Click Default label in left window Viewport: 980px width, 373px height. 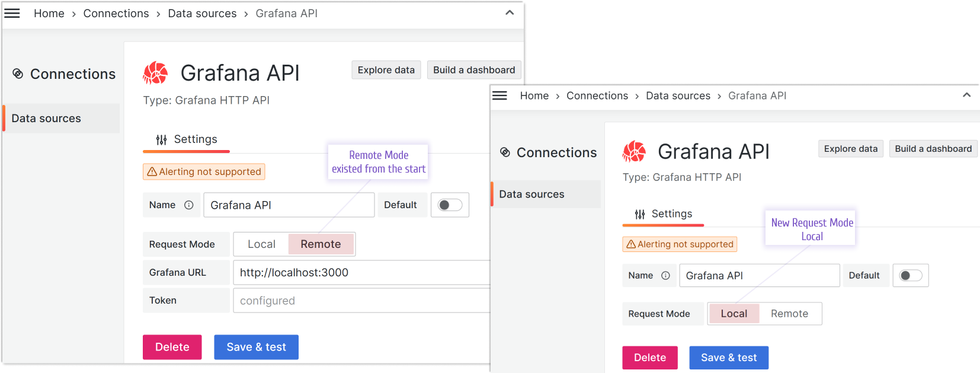pos(401,205)
